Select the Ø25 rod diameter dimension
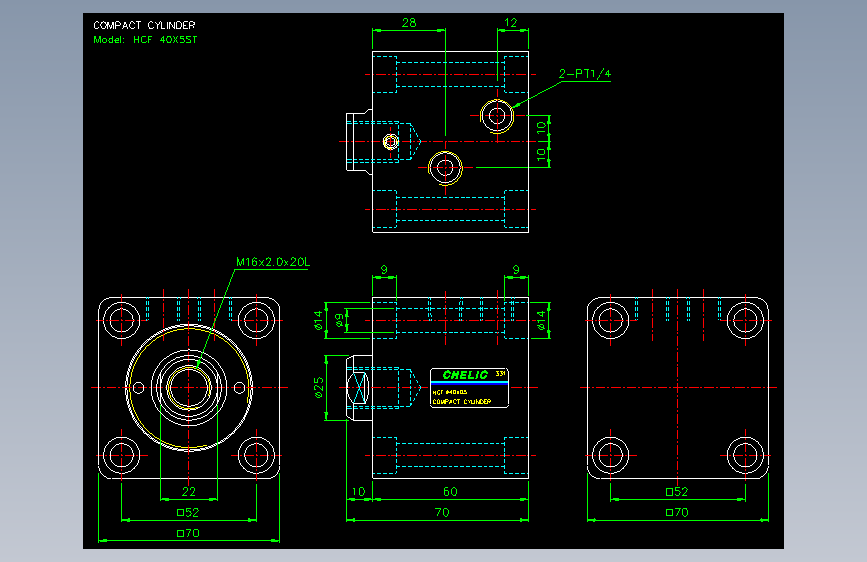 point(319,388)
